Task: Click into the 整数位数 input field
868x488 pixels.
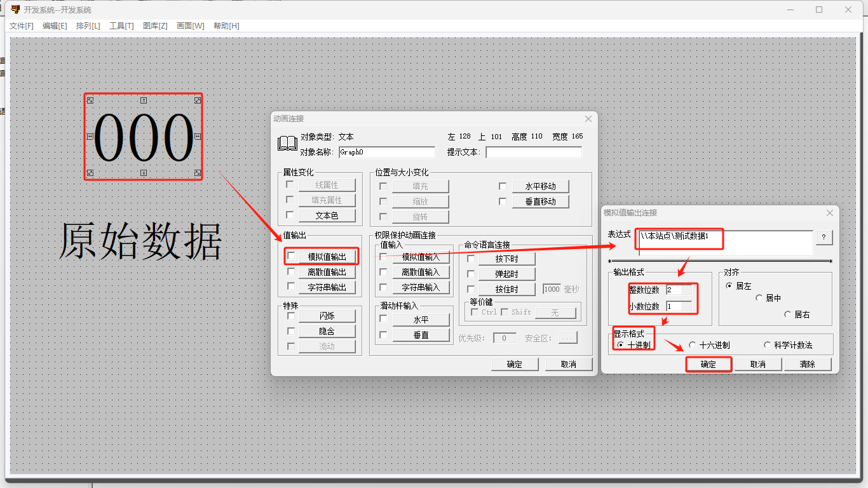Action: coord(679,290)
